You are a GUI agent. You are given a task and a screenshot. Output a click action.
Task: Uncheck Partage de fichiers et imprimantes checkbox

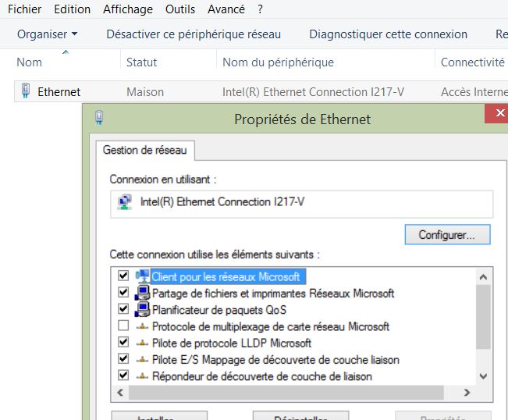tap(123, 292)
